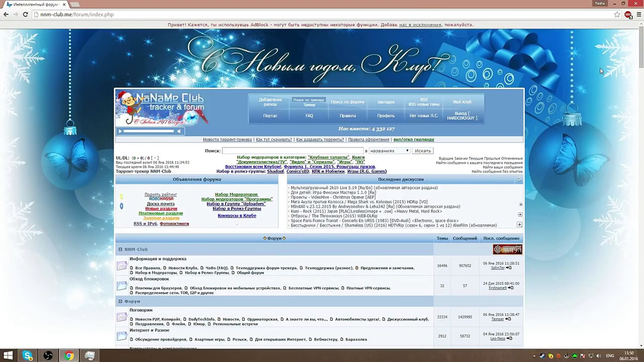Click the folder icon for Информация и поддержка
This screenshot has width=644, height=362.
122,266
